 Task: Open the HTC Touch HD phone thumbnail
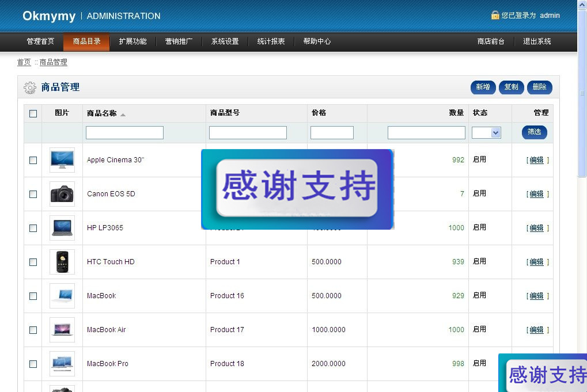[x=62, y=262]
